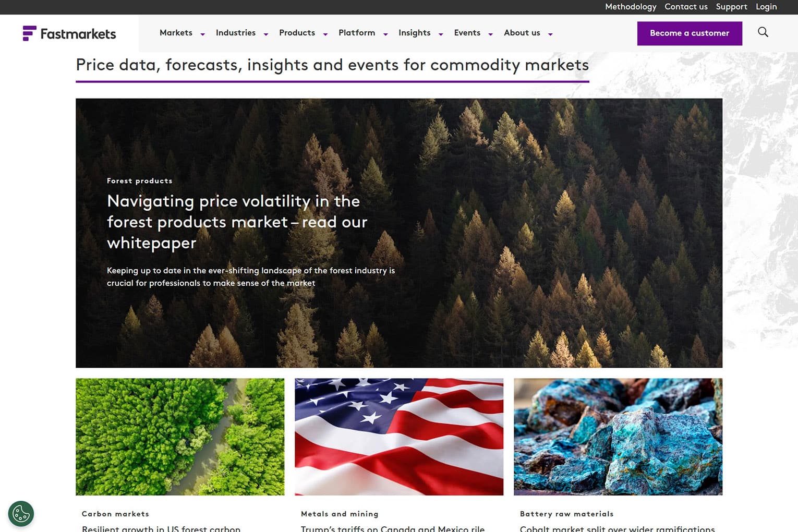Select the Carbon markets category label

pos(115,514)
